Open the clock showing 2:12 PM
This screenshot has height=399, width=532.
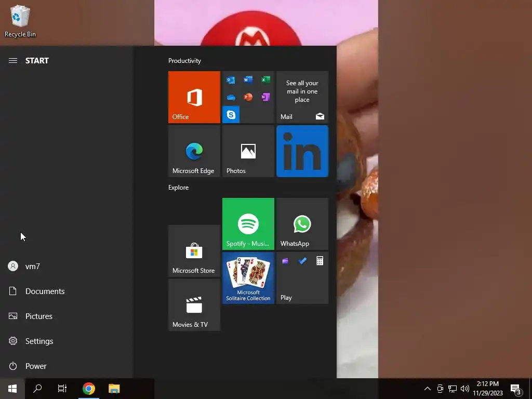pos(488,389)
